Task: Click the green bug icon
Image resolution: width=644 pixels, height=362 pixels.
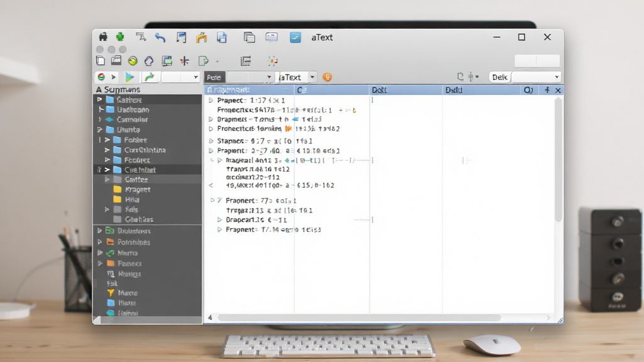Action: [120, 37]
